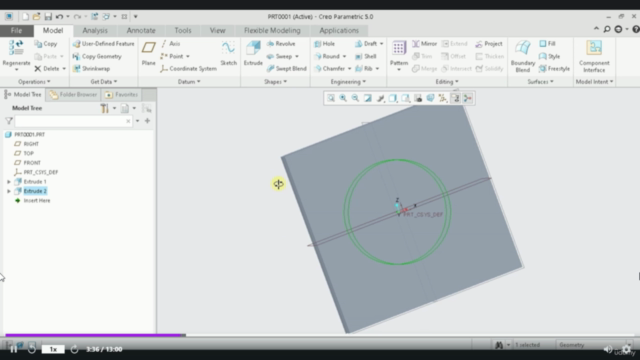The image size is (640, 360).
Task: Click the model tree settings icon
Action: click(x=105, y=108)
